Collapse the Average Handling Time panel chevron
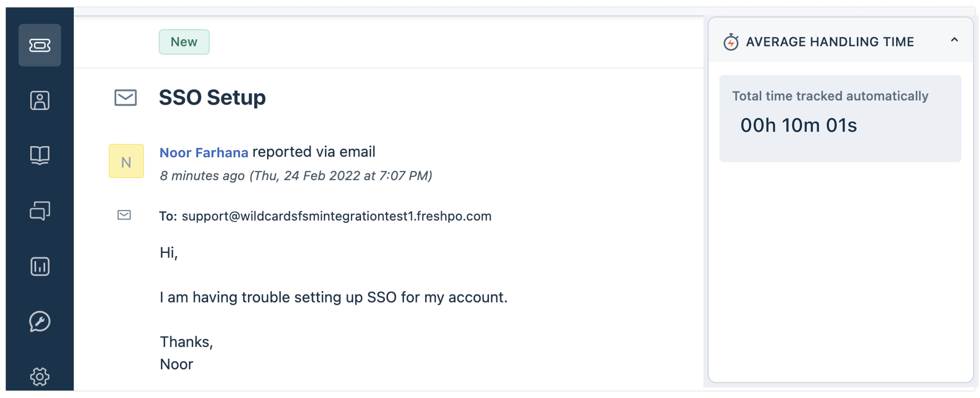The width and height of the screenshot is (980, 398). (954, 40)
